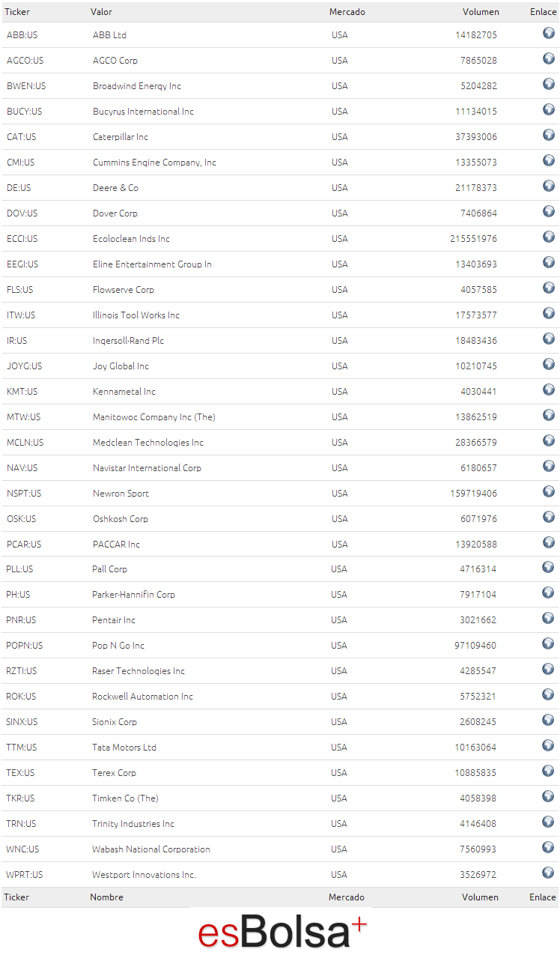Open the link icon for Deere & Co
The height and width of the screenshot is (970, 560).
[x=549, y=186]
